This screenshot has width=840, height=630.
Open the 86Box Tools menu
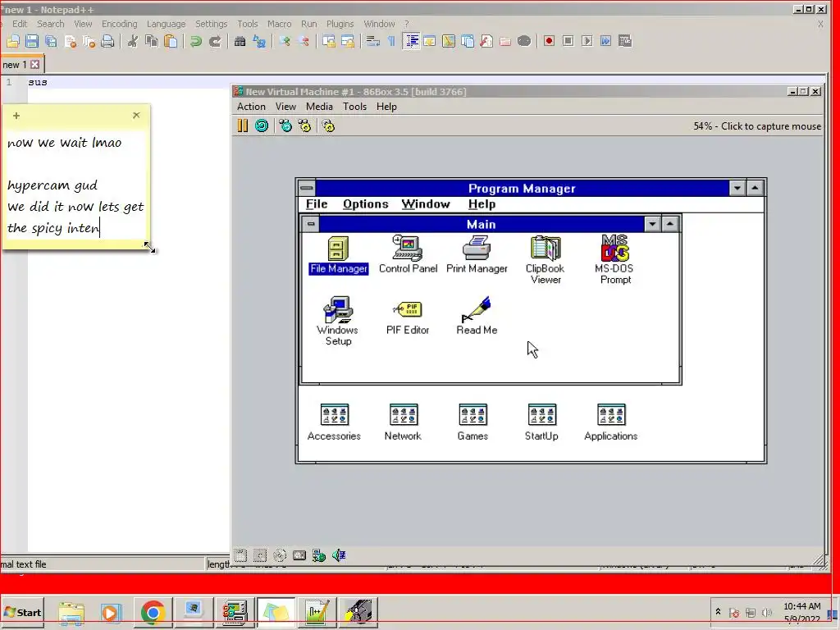coord(354,107)
